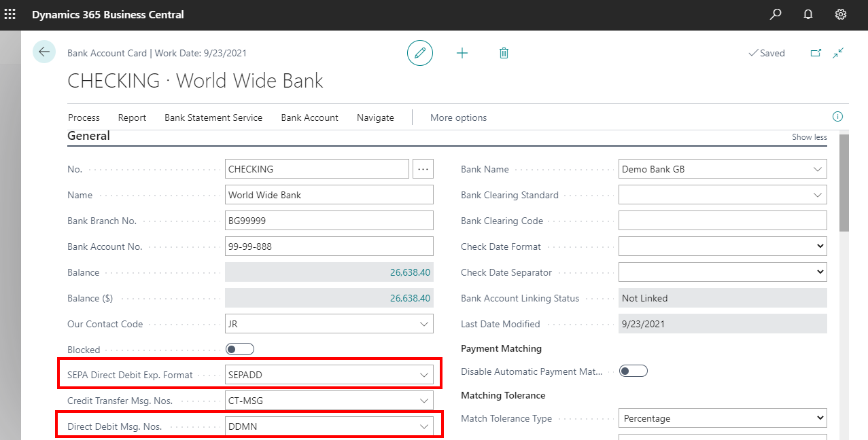
Task: Expand the Bank Name dropdown
Action: 818,170
